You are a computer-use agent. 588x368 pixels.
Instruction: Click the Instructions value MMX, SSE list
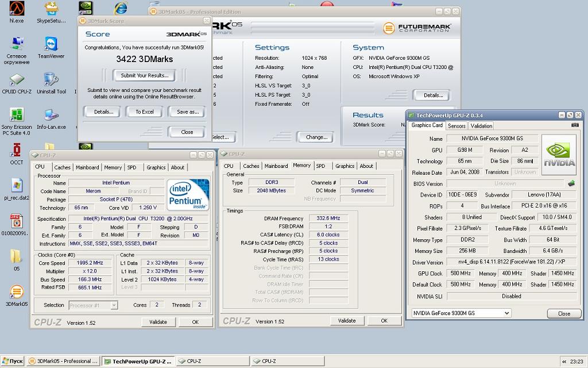[x=138, y=243]
